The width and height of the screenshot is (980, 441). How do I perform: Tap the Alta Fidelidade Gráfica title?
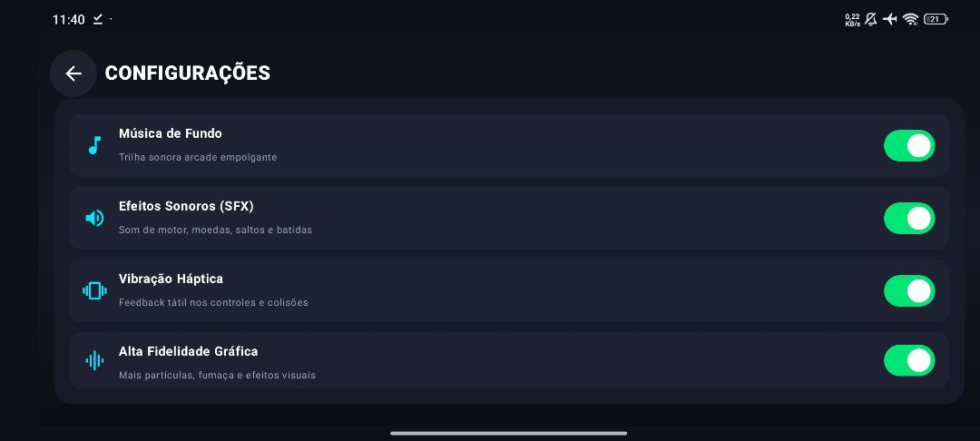pos(188,352)
